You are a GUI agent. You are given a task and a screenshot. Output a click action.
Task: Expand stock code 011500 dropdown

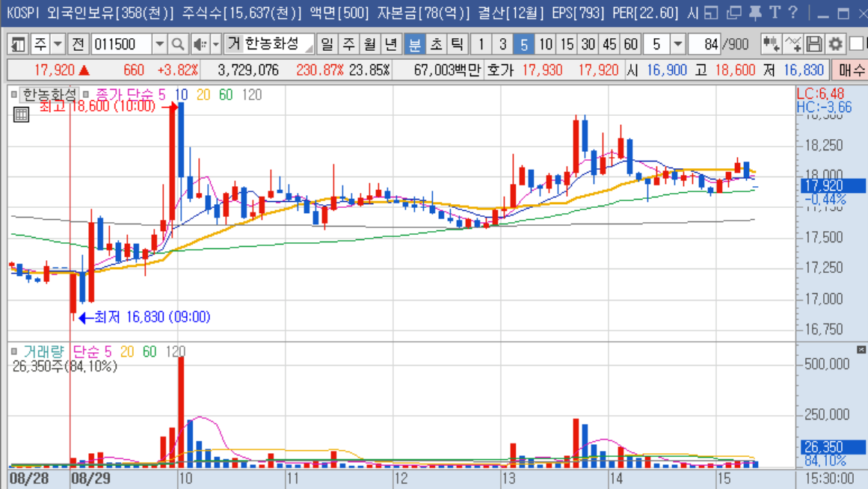(159, 44)
